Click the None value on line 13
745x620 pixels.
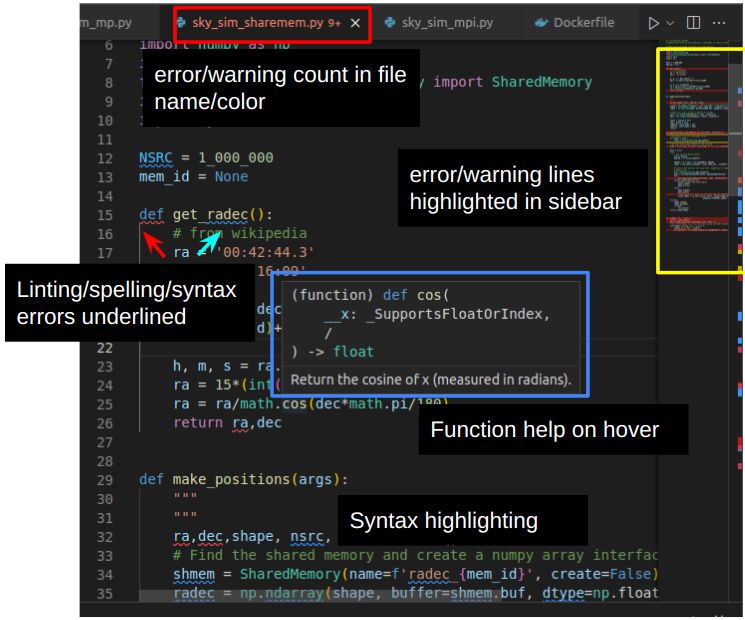[231, 177]
